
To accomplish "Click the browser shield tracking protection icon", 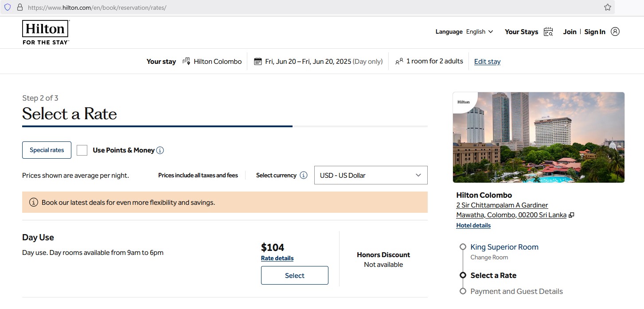I will point(7,7).
